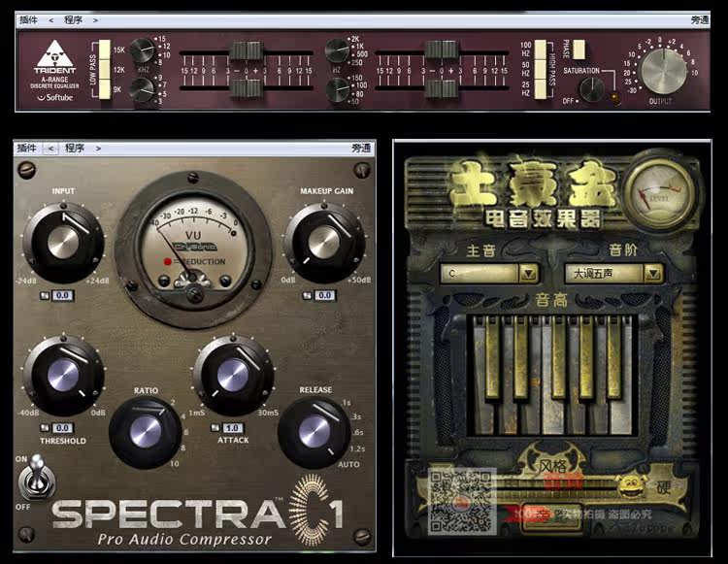Image resolution: width=728 pixels, height=564 pixels.
Task: Enable the 25 Hz high pass button
Action: point(541,89)
